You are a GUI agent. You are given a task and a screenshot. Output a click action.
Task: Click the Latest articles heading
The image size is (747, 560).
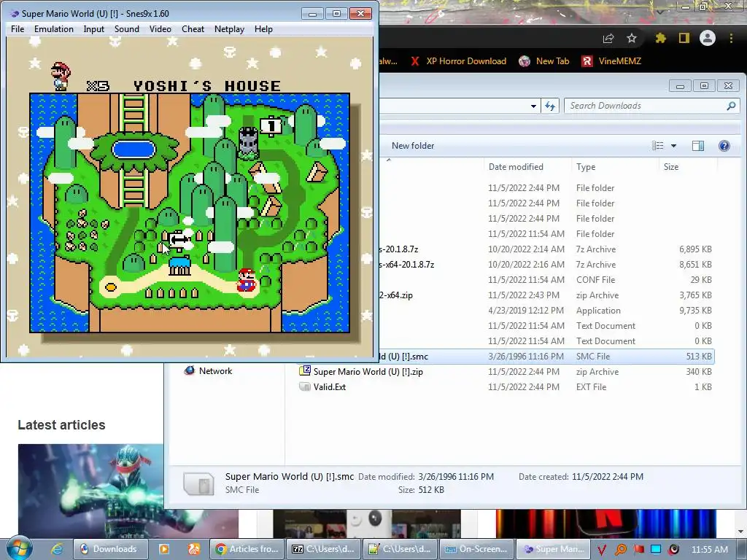click(61, 425)
